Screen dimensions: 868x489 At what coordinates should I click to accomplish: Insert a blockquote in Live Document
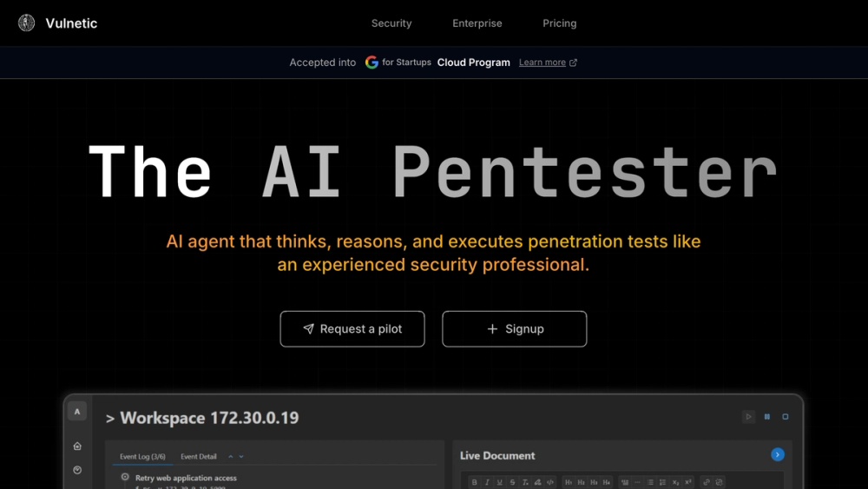625,482
